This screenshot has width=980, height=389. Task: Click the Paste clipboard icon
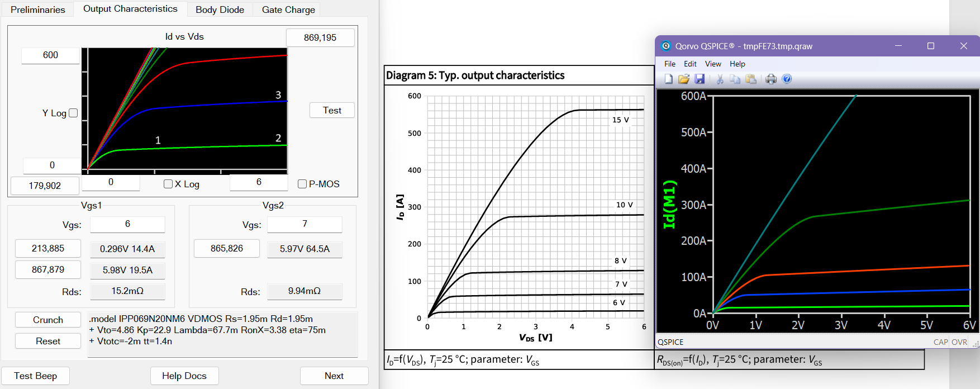(751, 79)
